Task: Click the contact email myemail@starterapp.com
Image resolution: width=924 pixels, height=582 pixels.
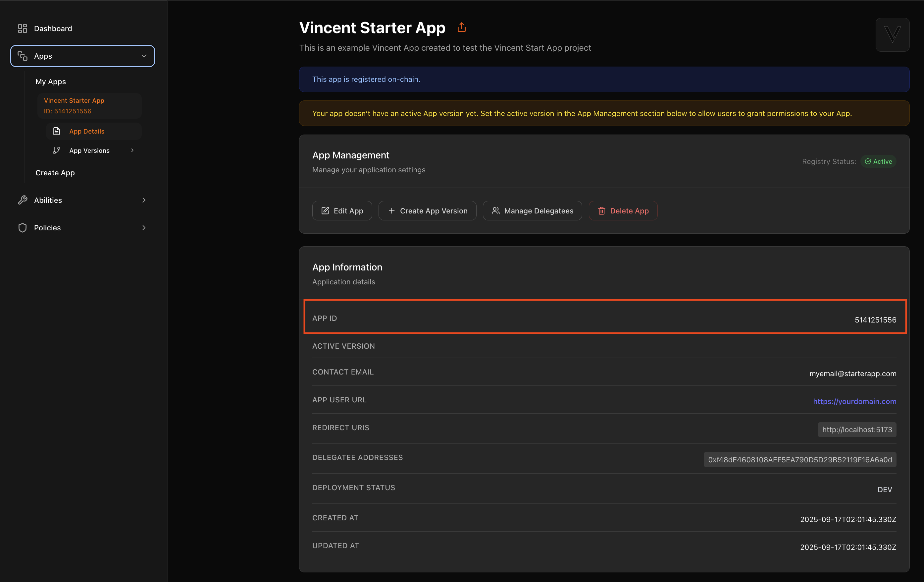Action: (852, 374)
